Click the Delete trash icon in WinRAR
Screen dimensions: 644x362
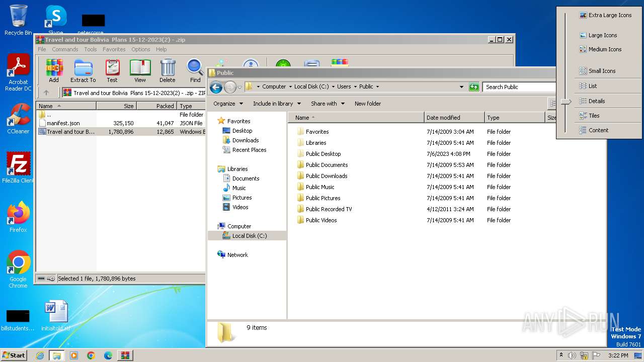click(x=168, y=70)
